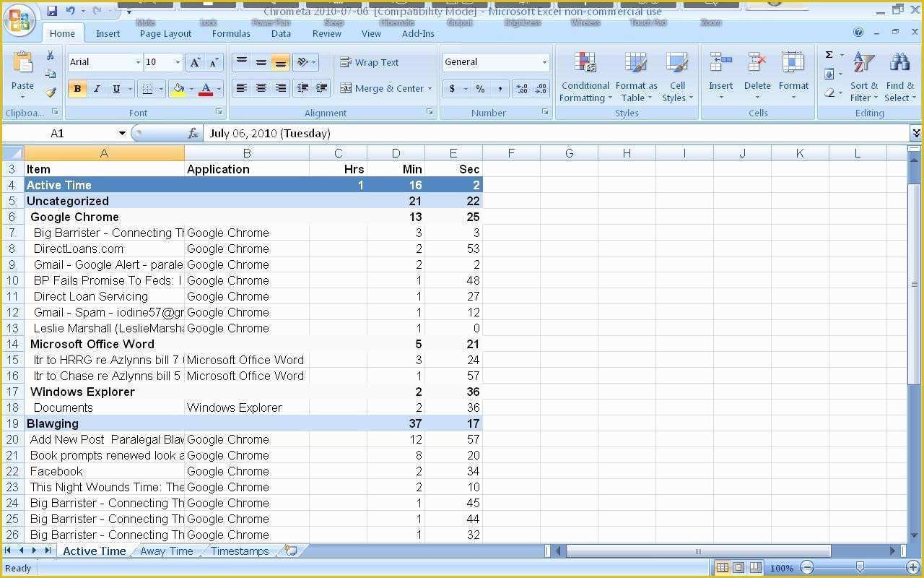Click Insert cells button
This screenshot has height=578, width=924.
pos(720,77)
